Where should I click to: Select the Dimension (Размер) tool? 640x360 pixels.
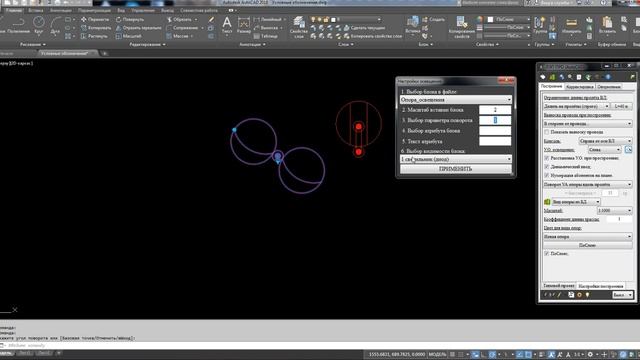(x=244, y=24)
